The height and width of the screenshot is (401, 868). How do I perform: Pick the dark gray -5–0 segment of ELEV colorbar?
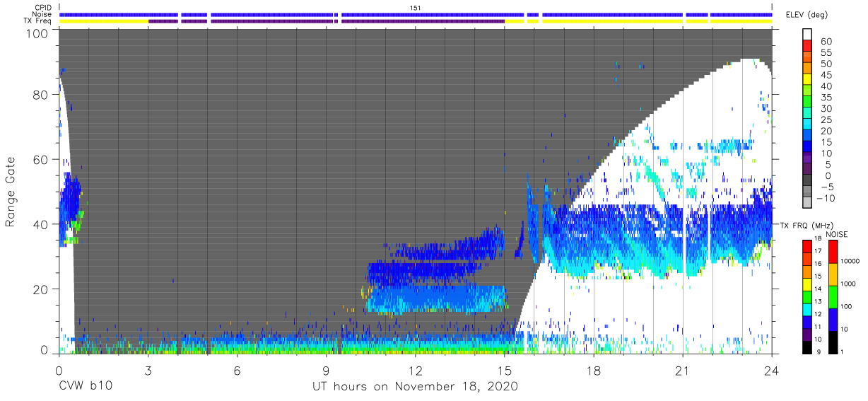tap(808, 181)
